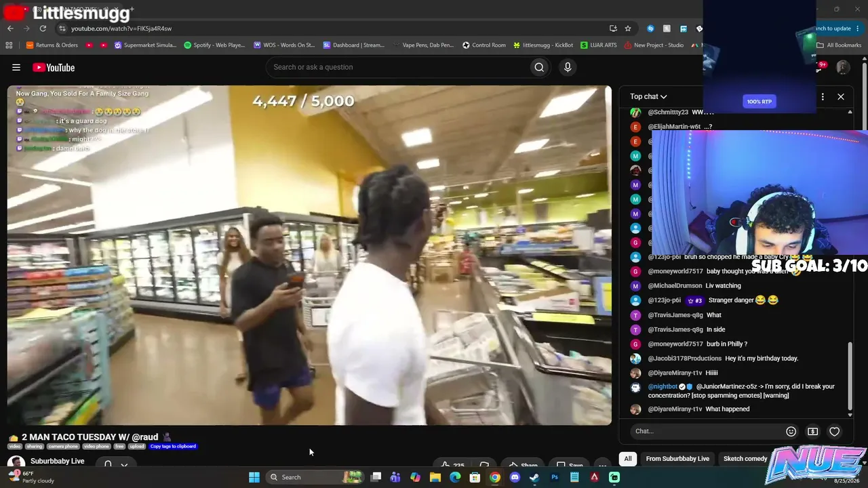Open the Spotify - Web Player bookmark

pos(215,45)
